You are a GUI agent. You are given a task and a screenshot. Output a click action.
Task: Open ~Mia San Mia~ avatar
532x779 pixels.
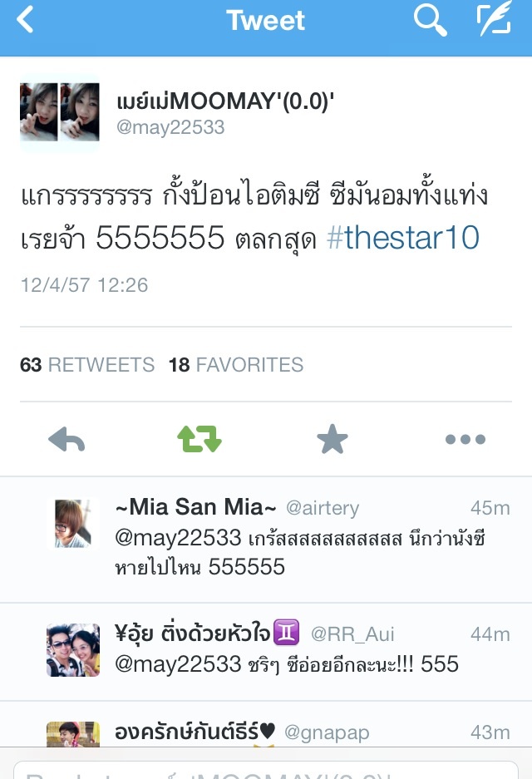[x=73, y=524]
